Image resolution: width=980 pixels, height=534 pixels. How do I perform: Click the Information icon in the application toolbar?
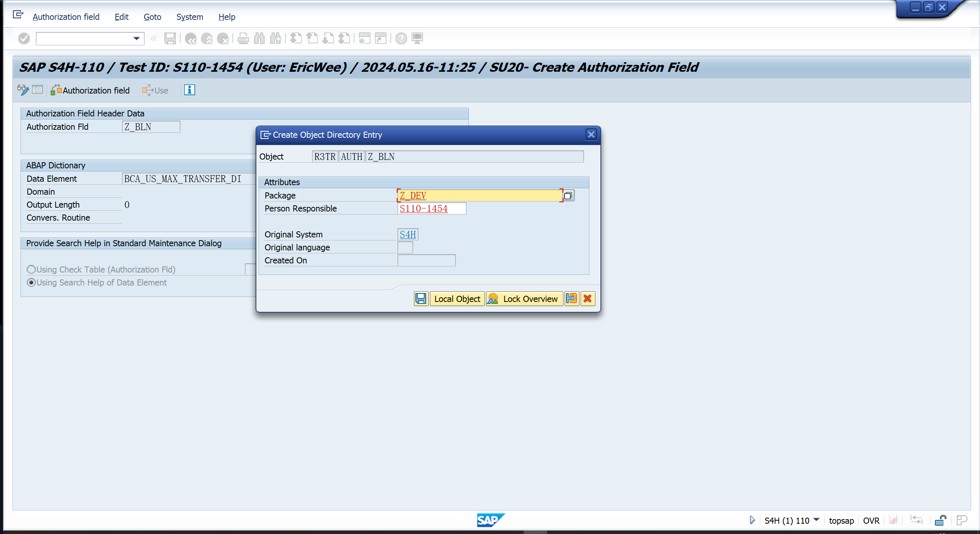pyautogui.click(x=190, y=90)
